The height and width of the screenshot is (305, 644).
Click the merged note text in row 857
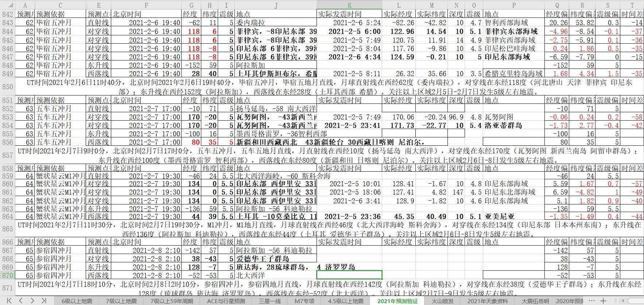click(329, 155)
